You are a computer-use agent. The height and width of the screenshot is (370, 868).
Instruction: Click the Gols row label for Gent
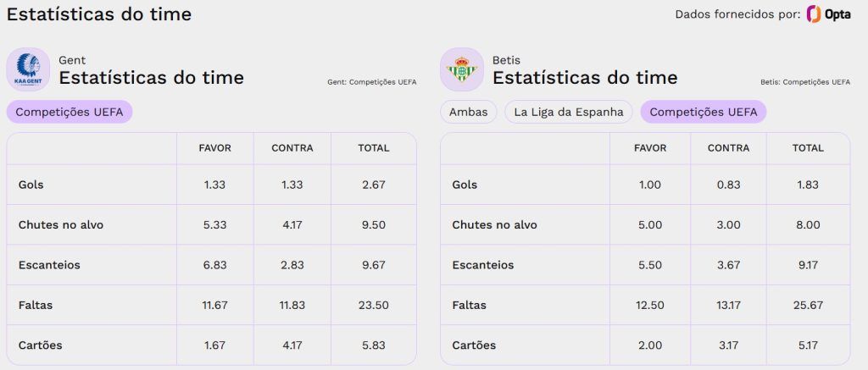point(31,185)
